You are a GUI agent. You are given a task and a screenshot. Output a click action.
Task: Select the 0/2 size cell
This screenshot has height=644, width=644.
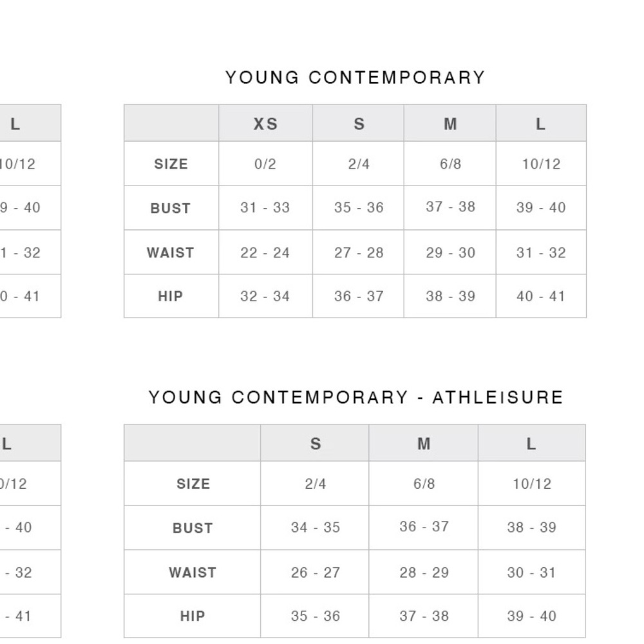click(x=266, y=164)
